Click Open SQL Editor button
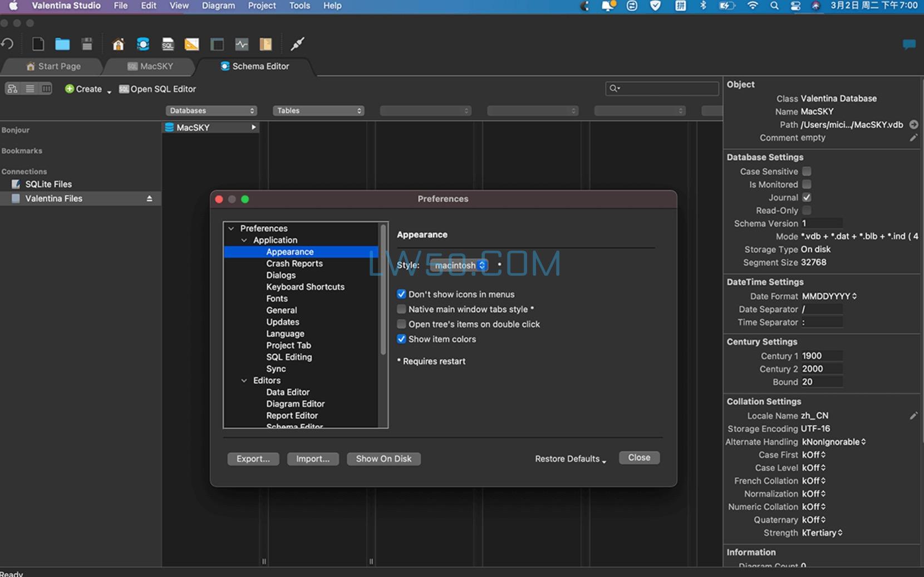 pos(158,89)
